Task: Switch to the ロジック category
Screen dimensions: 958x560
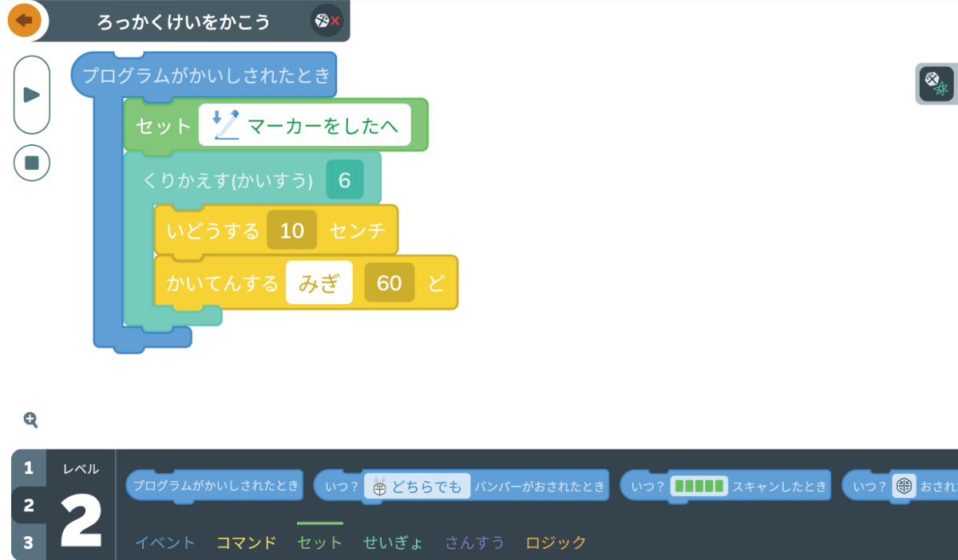Action: pos(556,541)
